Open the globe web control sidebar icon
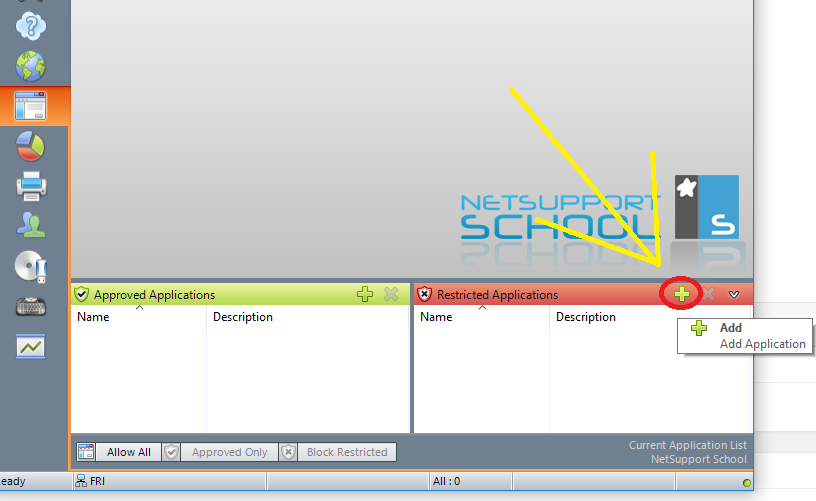 click(31, 66)
